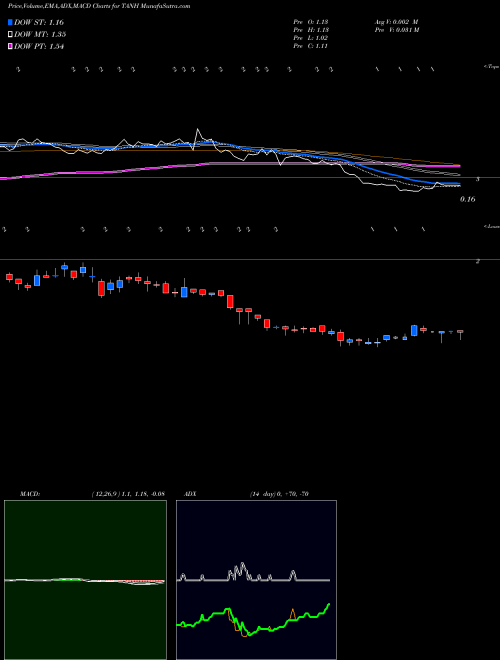The width and height of the screenshot is (500, 660).
Task: Click the price level '3' axis label
Action: [x=478, y=179]
